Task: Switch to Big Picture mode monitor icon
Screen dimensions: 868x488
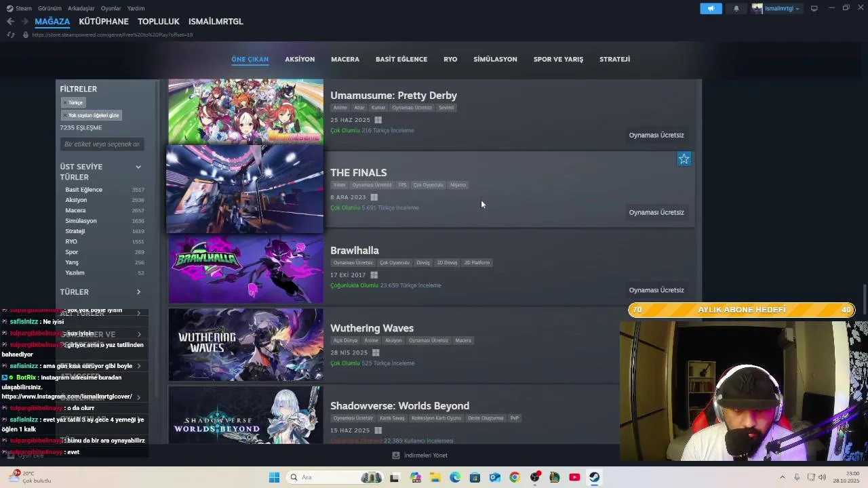Action: (x=814, y=8)
